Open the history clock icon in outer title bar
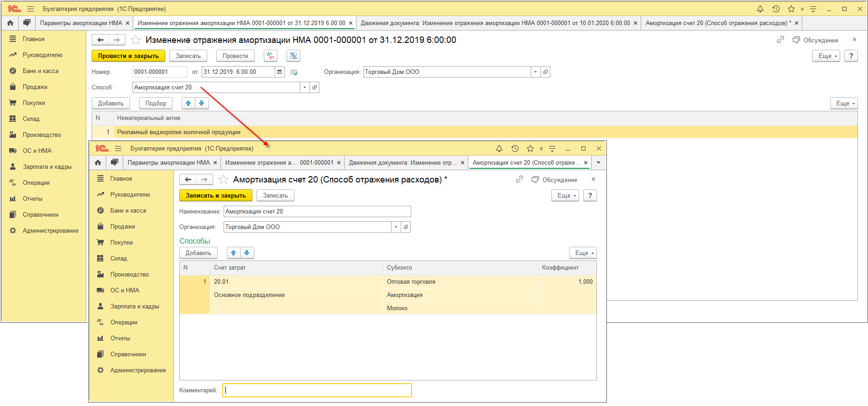The width and height of the screenshot is (868, 406). point(776,9)
